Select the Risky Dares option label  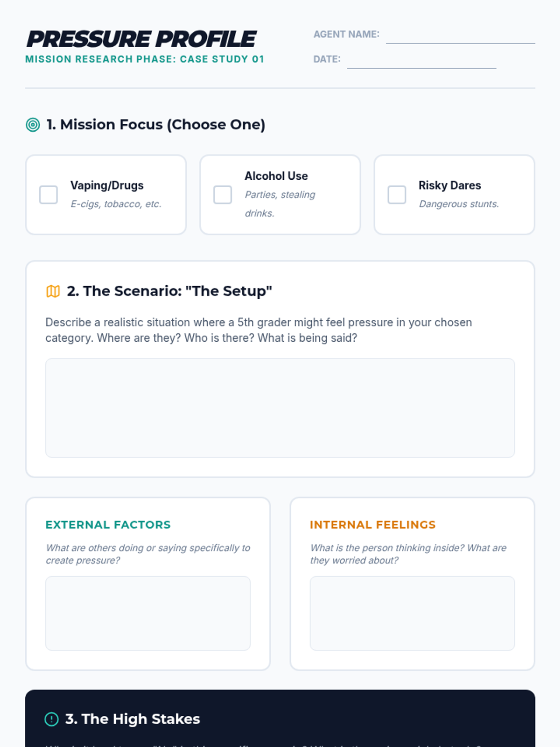[x=450, y=185]
